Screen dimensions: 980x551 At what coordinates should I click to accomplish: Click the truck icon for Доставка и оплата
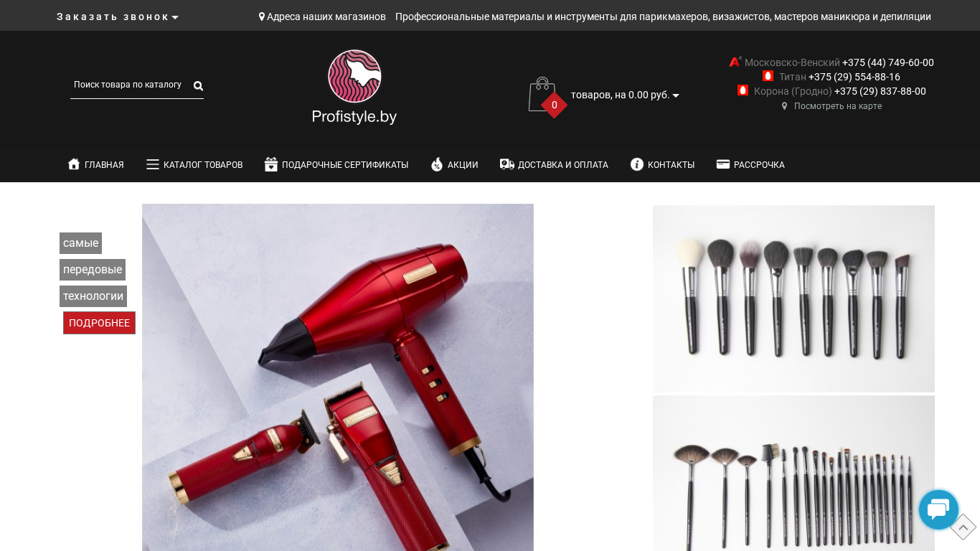507,164
